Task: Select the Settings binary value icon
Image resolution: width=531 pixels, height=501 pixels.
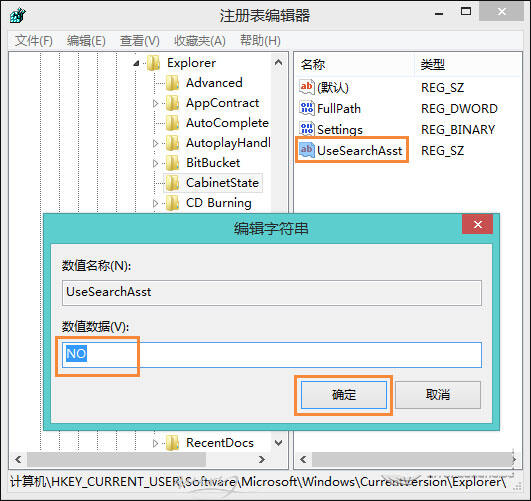Action: click(307, 129)
